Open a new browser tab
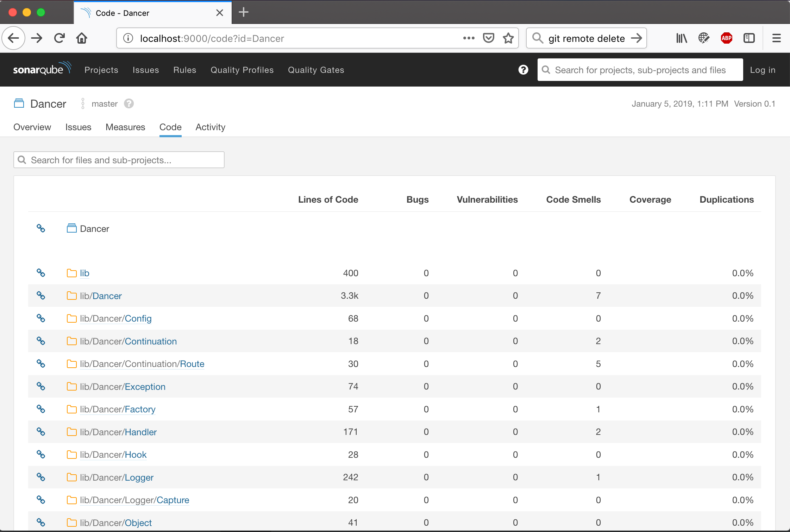 243,13
